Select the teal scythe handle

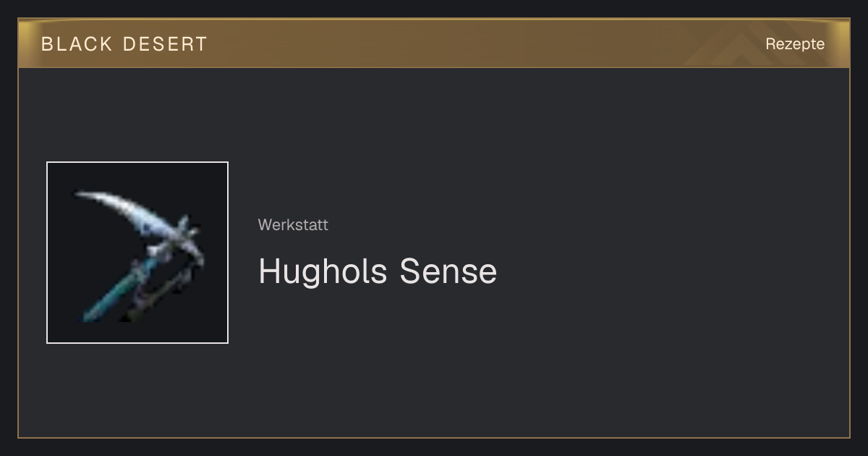click(117, 287)
